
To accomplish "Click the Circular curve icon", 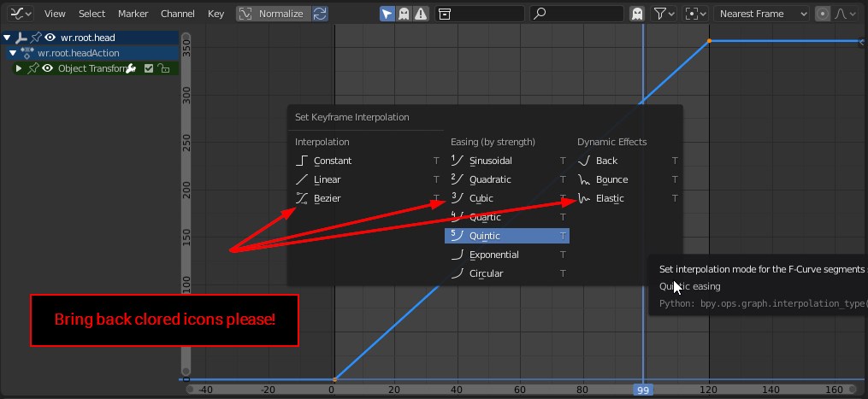I will (458, 274).
